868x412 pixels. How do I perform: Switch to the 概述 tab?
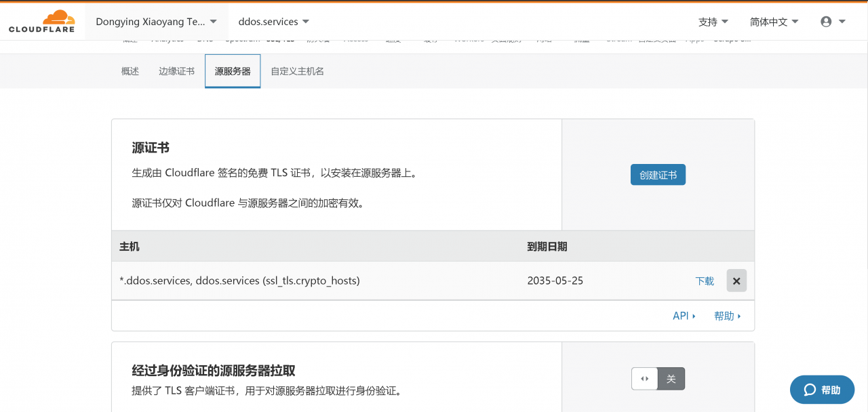coord(130,71)
